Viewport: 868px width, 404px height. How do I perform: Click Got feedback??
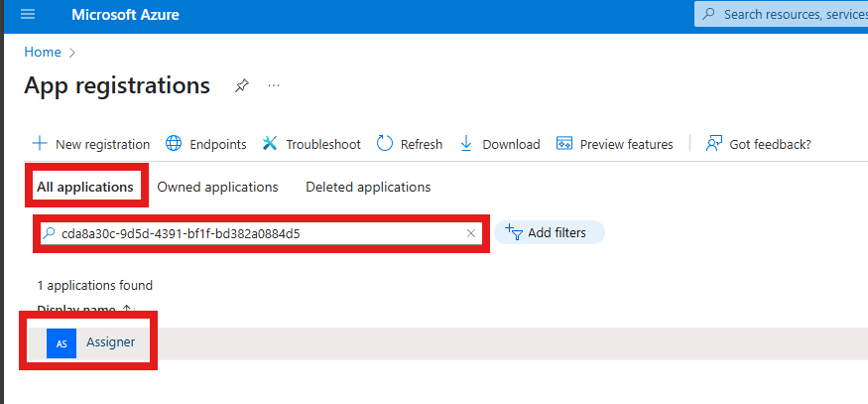pos(759,144)
